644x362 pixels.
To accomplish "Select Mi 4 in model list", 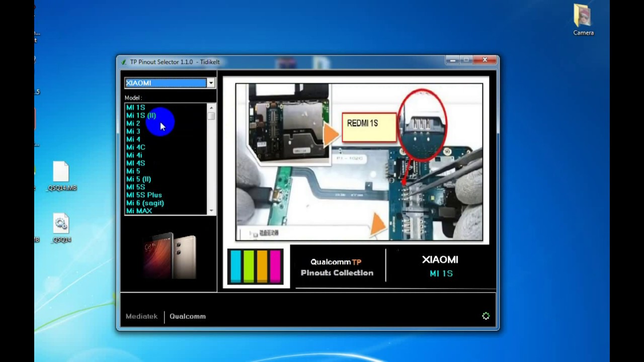I will coord(133,139).
